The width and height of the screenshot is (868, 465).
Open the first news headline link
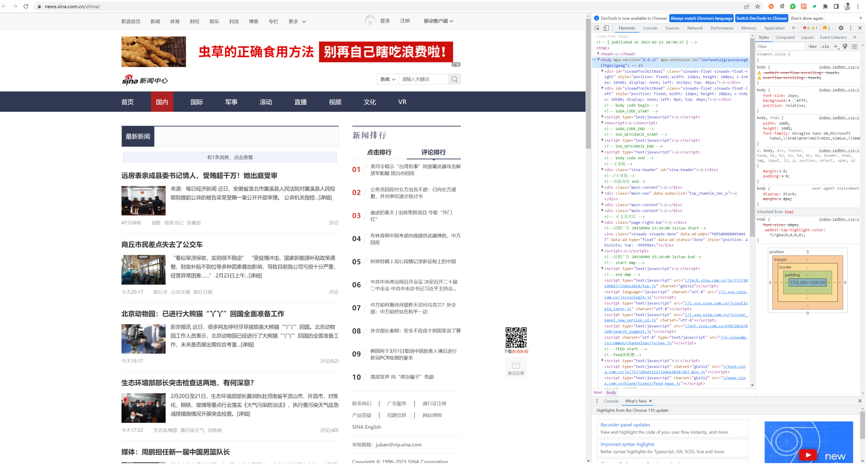[199, 176]
